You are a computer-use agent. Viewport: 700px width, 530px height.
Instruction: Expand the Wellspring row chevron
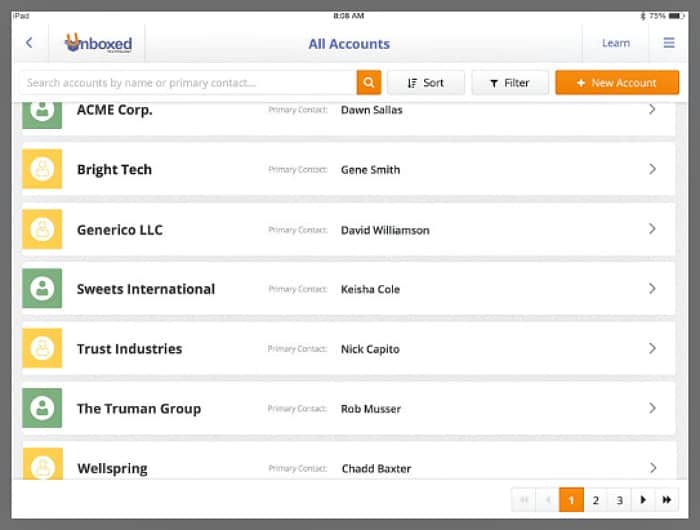[652, 468]
